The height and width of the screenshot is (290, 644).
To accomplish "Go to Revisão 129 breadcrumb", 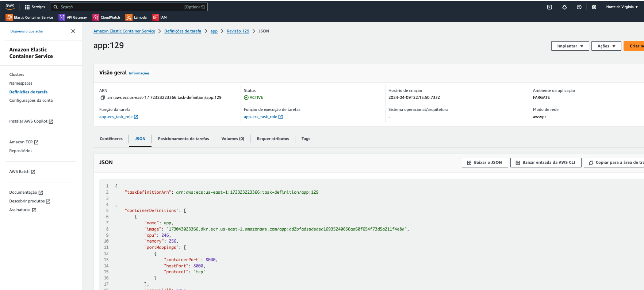I will (238, 31).
